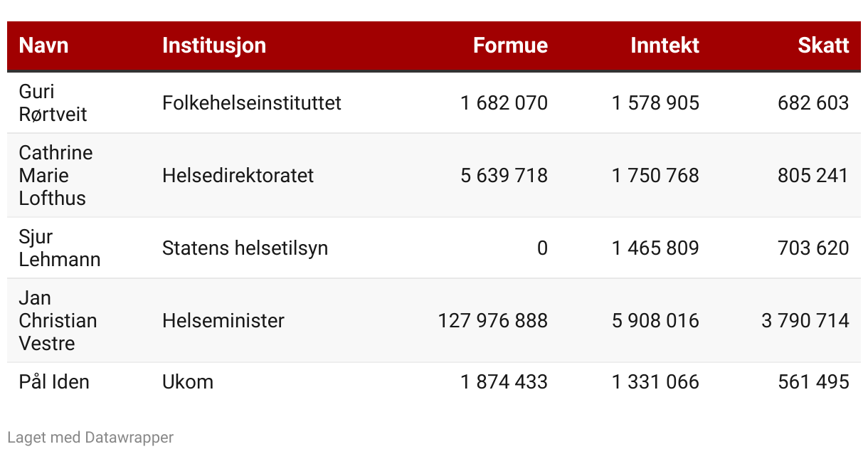Sort by the Institusjon column header
Viewport: 868px width, 454px height.
(214, 46)
